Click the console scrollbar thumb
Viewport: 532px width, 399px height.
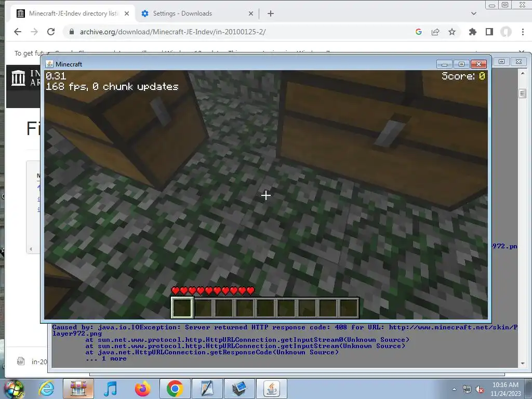(523, 94)
